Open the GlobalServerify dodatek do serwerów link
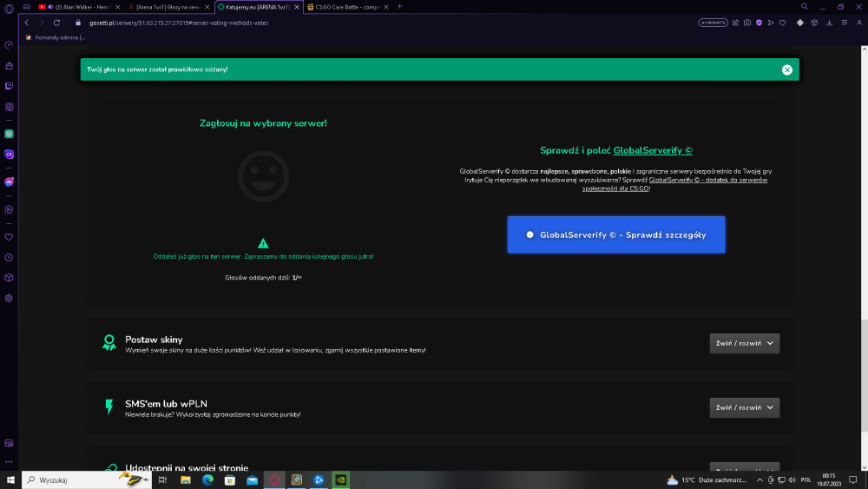This screenshot has height=489, width=868. (x=674, y=184)
